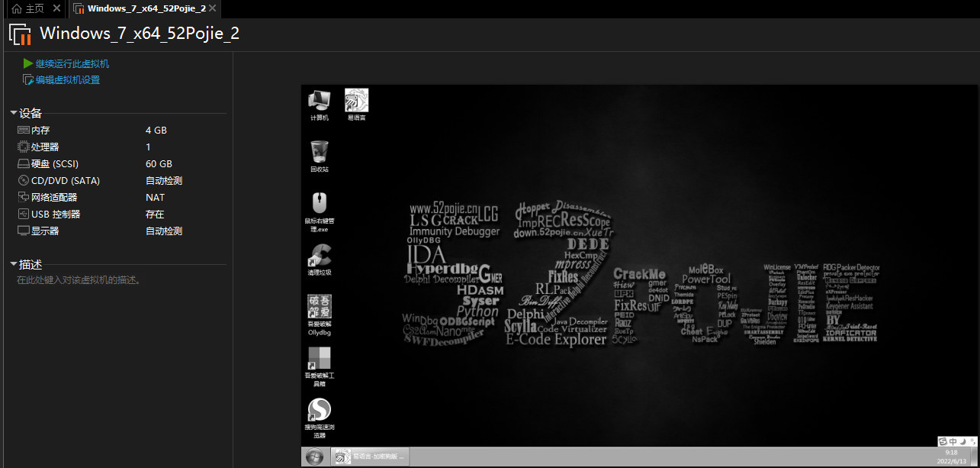Collapse the 设备 section

[14, 113]
